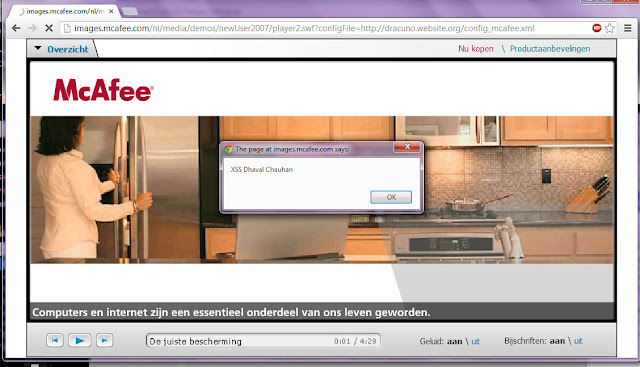
Task: Dismiss the XSS alert with OK
Action: click(x=391, y=197)
